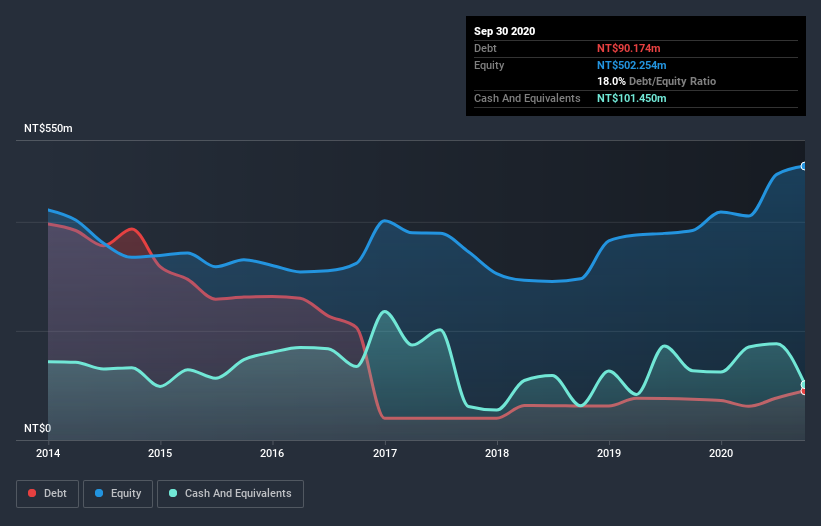
Task: Click the NT$90.174m debt value
Action: [x=629, y=48]
